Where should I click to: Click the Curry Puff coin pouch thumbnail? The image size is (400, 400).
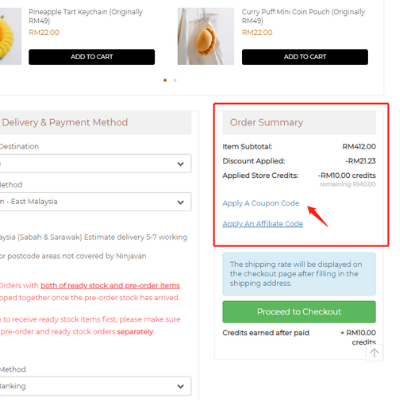(x=206, y=36)
